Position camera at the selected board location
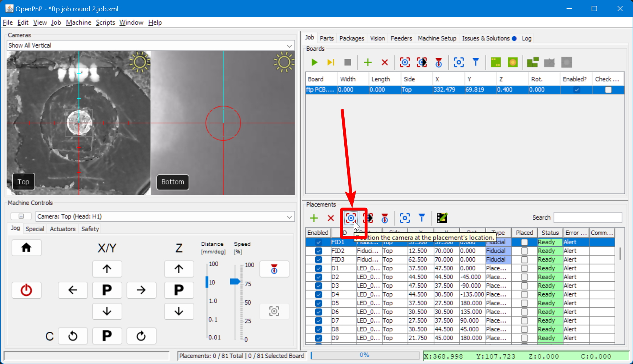This screenshot has width=633, height=364. [x=405, y=62]
